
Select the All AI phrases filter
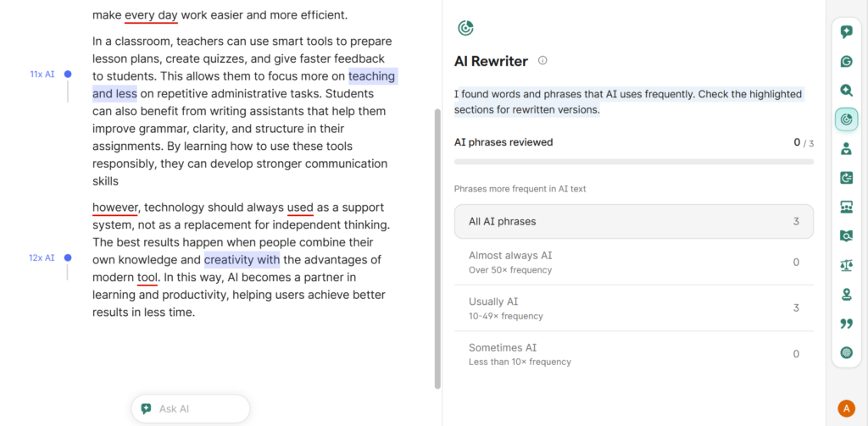click(633, 222)
